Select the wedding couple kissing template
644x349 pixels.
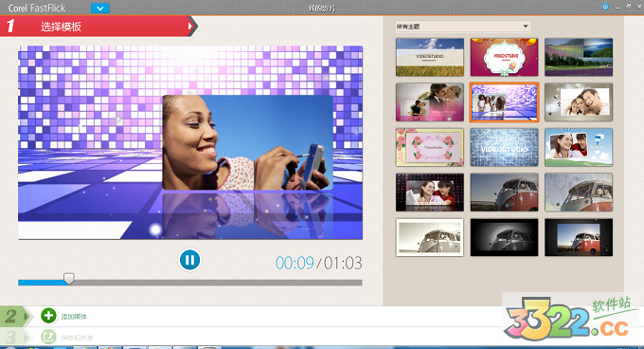[x=430, y=101]
